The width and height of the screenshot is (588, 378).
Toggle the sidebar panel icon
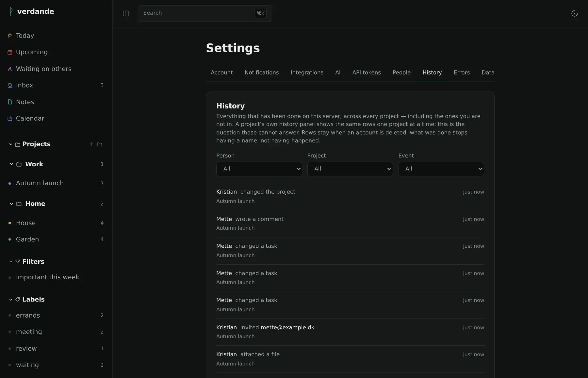126,13
